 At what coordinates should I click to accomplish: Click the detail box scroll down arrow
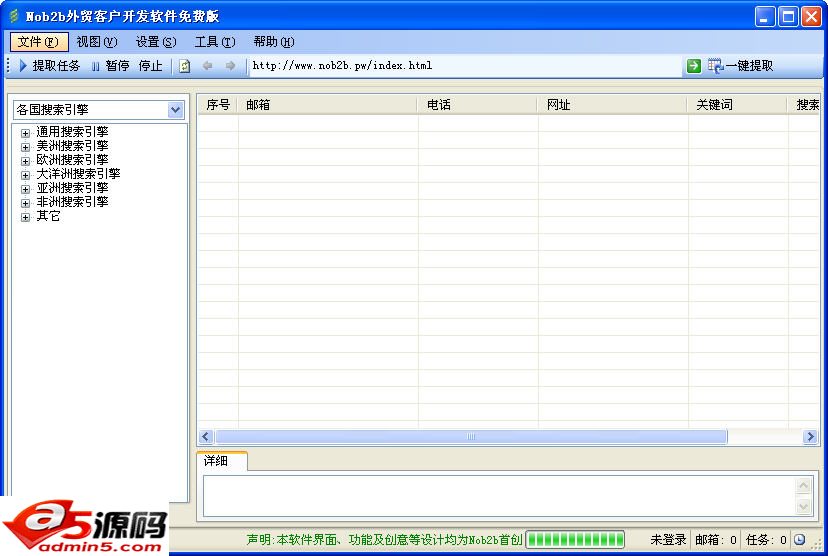coord(803,507)
